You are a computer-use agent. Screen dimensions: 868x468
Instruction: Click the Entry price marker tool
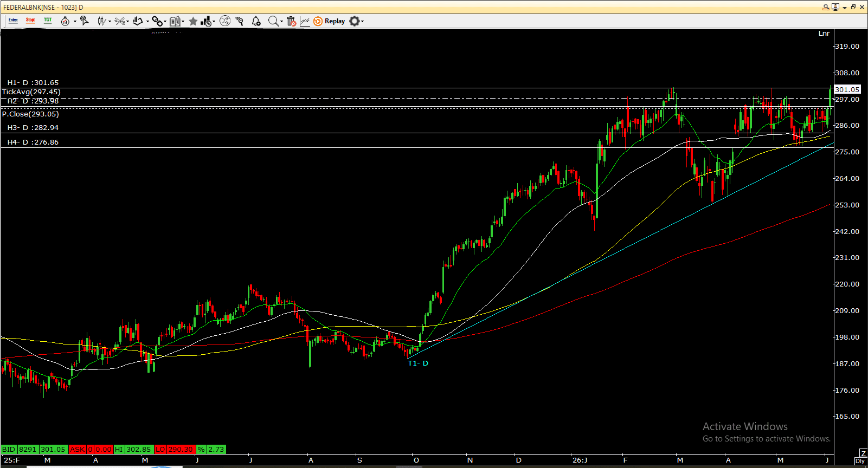(13, 21)
